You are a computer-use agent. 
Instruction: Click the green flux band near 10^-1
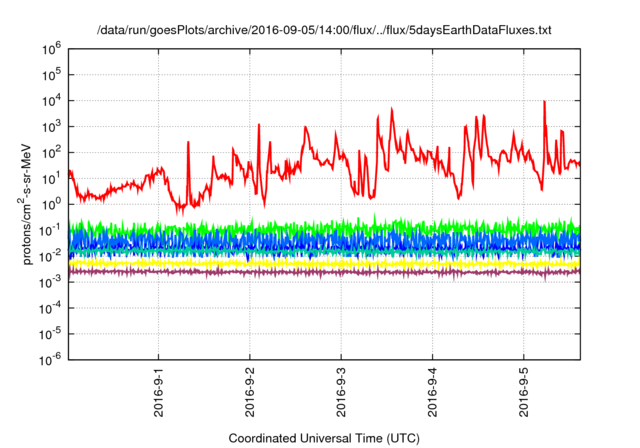coord(324,226)
